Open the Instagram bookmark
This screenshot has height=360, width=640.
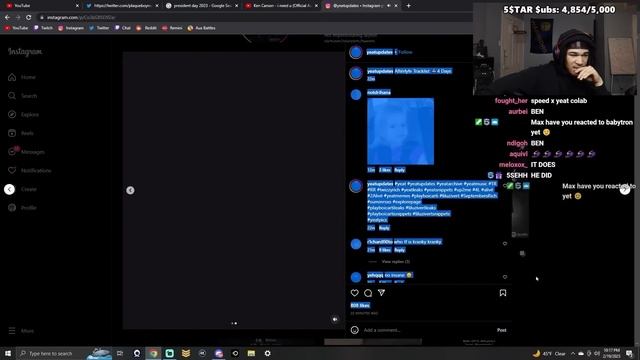pos(71,28)
